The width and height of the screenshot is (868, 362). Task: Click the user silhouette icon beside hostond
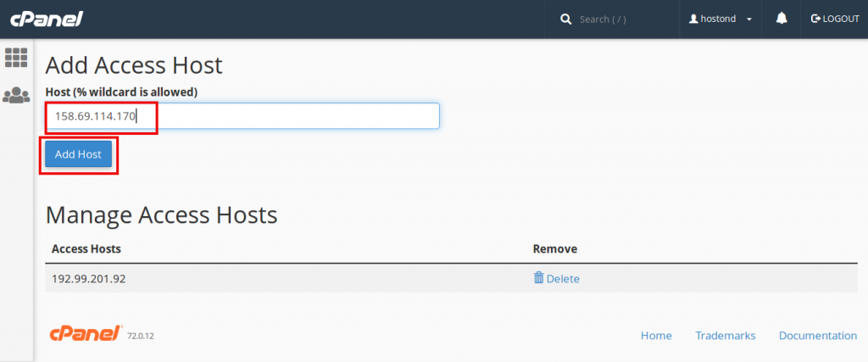(693, 19)
